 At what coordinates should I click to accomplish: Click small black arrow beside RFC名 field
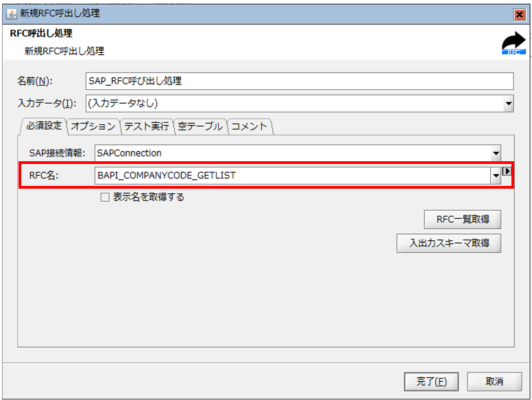[507, 172]
